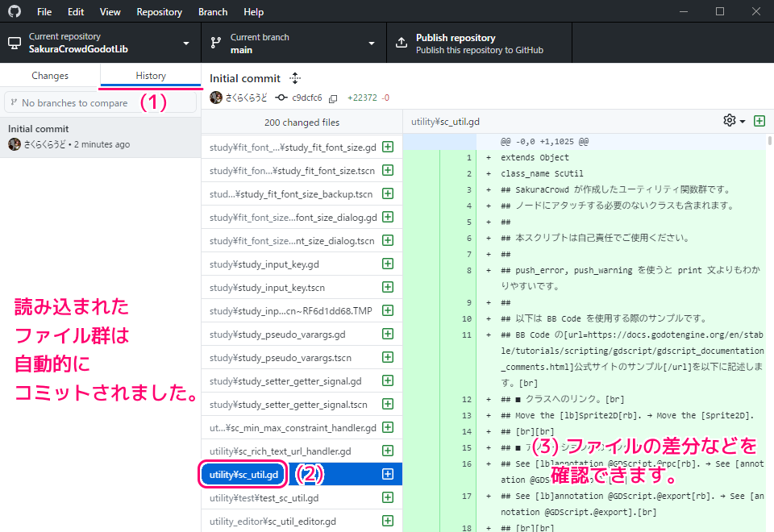Click the author avatar in commit header

click(216, 98)
